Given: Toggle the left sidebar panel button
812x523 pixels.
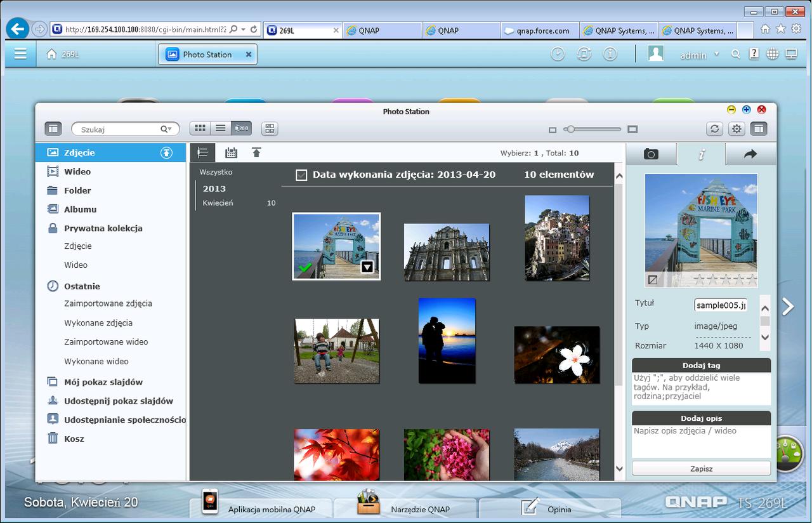Looking at the screenshot, I should (x=53, y=129).
